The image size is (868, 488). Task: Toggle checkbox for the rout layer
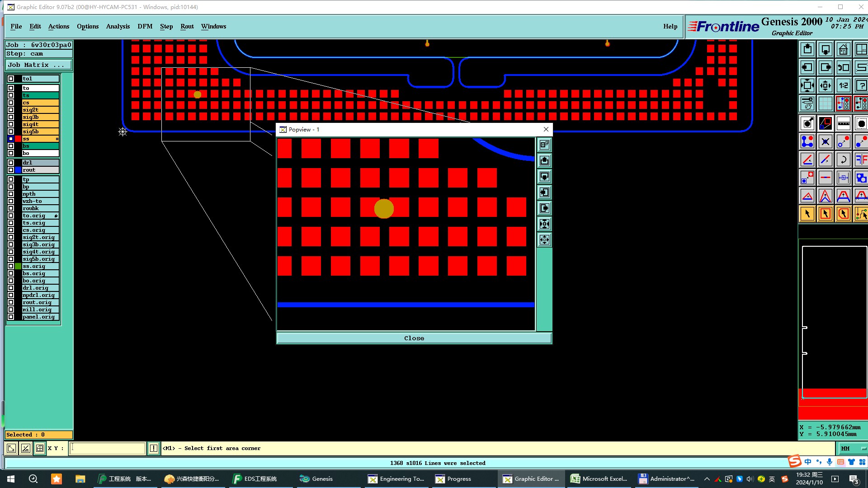11,170
